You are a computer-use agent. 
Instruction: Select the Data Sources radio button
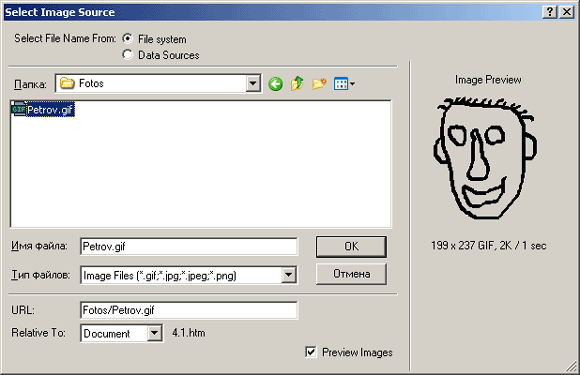(127, 55)
